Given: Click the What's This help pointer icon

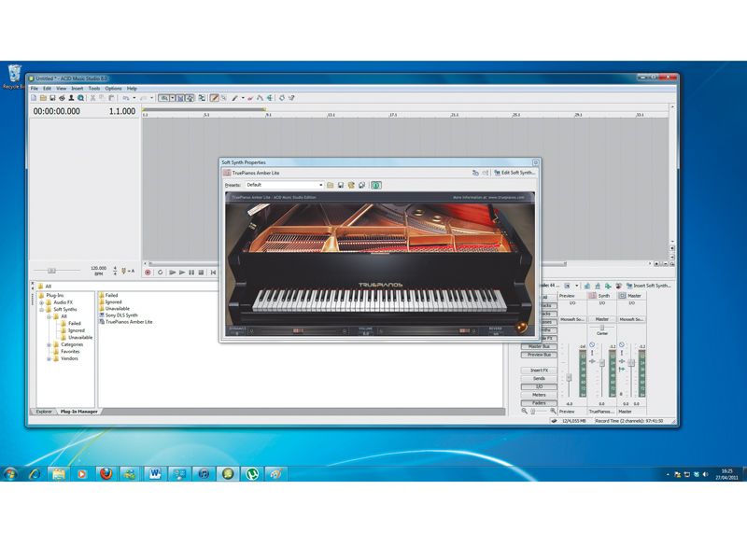Looking at the screenshot, I should [291, 98].
